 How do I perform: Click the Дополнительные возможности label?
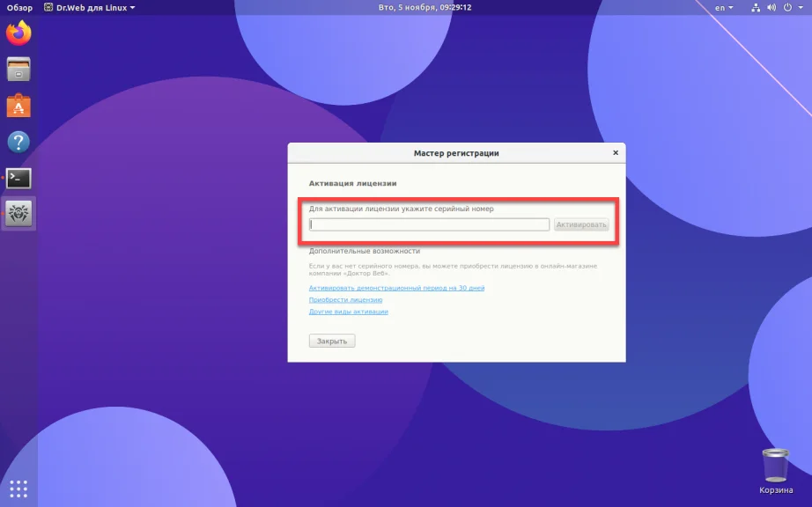364,251
